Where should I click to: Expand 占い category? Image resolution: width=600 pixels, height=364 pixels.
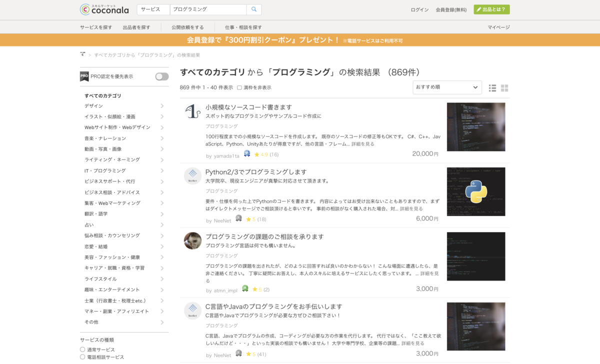pos(162,224)
